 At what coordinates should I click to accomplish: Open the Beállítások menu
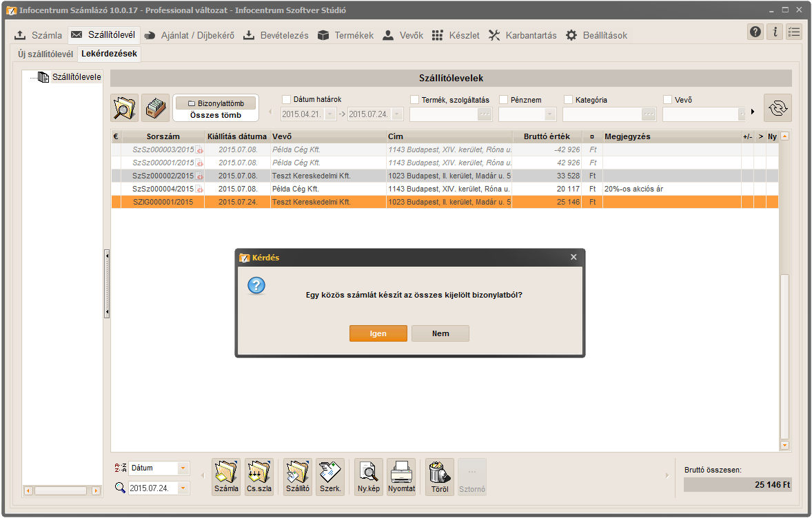(x=596, y=35)
